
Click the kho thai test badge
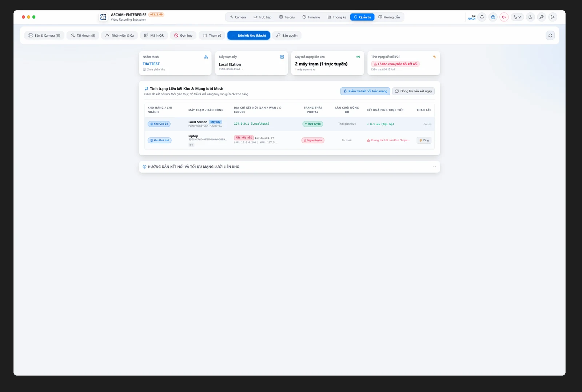tap(160, 140)
